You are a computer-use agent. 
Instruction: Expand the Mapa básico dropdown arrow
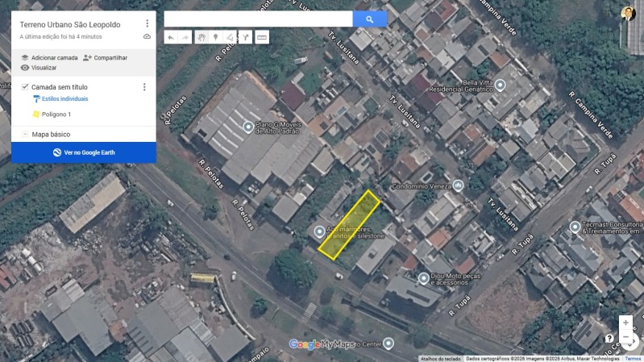point(25,134)
